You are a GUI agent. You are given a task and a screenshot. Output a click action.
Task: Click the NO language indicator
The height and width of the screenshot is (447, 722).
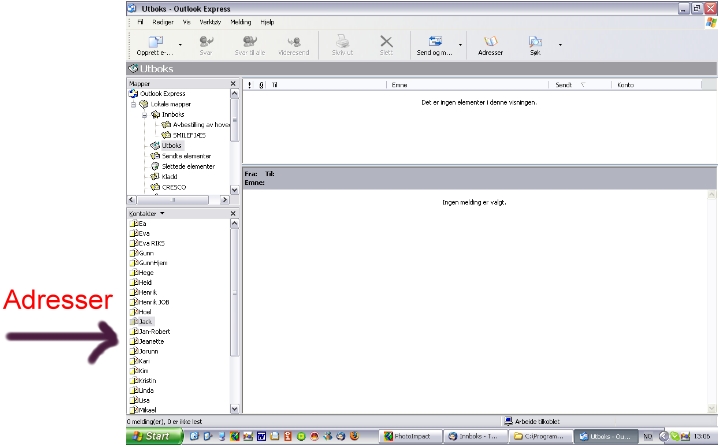[647, 436]
